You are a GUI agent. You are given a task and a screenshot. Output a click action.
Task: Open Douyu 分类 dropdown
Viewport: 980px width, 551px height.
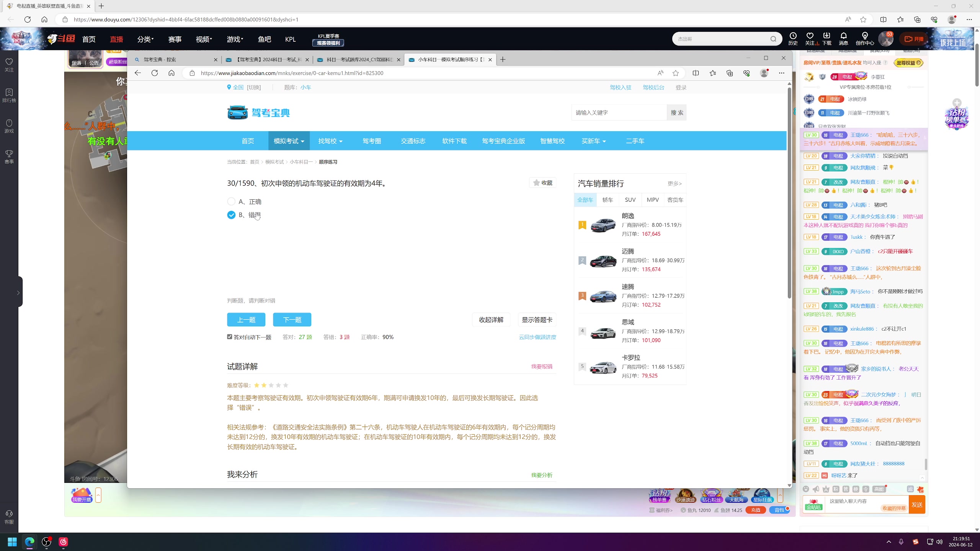[x=145, y=39]
